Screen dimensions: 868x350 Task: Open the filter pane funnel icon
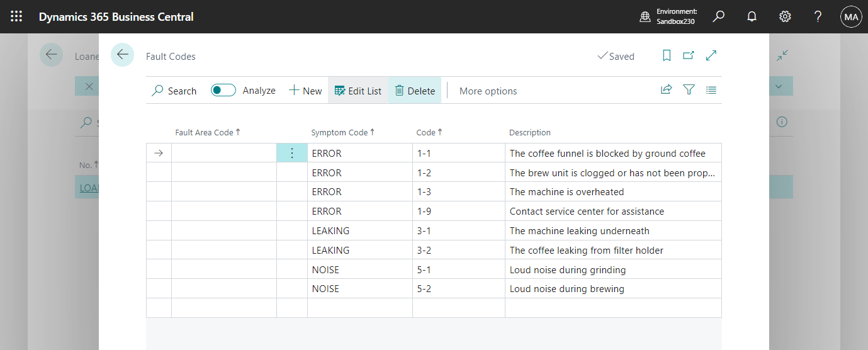click(x=689, y=90)
